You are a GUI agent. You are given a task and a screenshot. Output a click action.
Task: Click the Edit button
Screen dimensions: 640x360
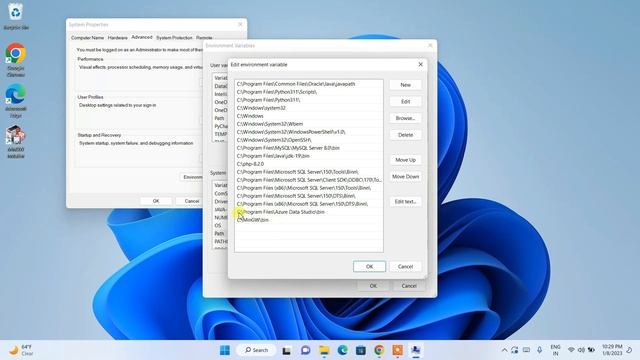405,102
